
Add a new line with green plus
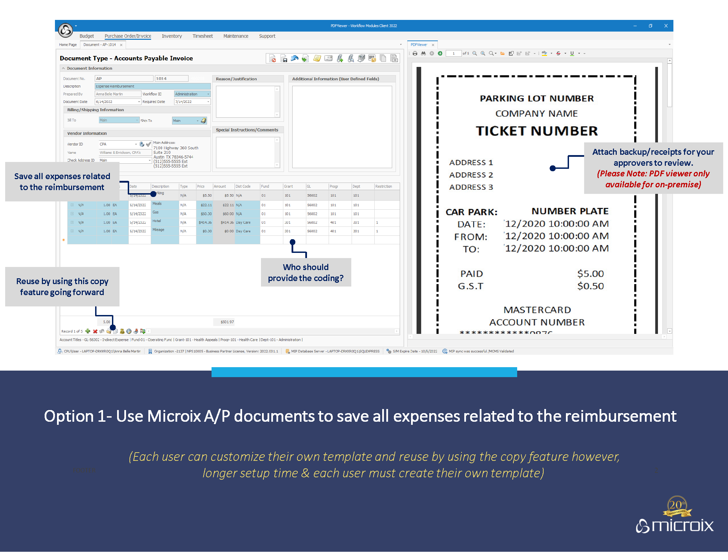pyautogui.click(x=88, y=331)
